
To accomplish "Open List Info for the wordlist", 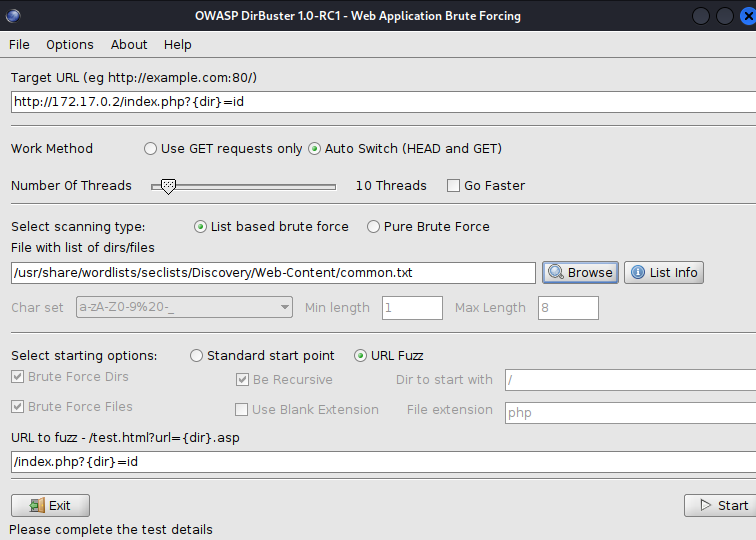I will point(664,272).
